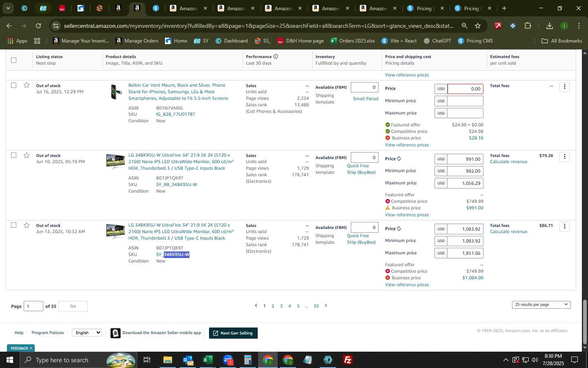The image size is (588, 368).
Task: Open new browser tab with plus icon
Action: 504,8
